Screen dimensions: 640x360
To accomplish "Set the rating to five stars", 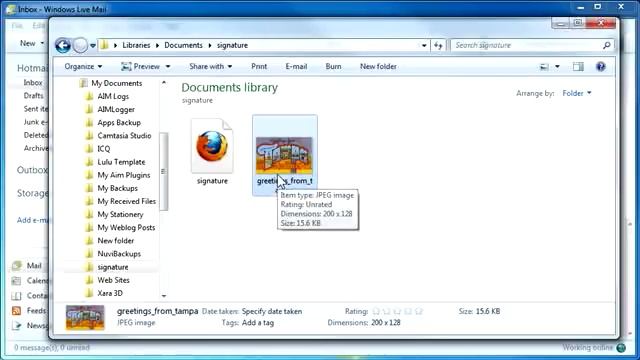I will pyautogui.click(x=419, y=311).
